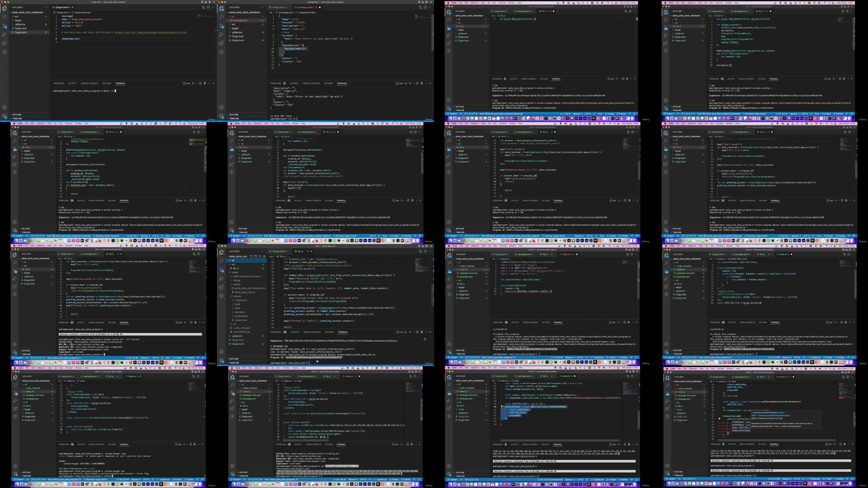
Task: Toggle secondary side bar in Cargo.toml window title bar
Action: [x=209, y=2]
